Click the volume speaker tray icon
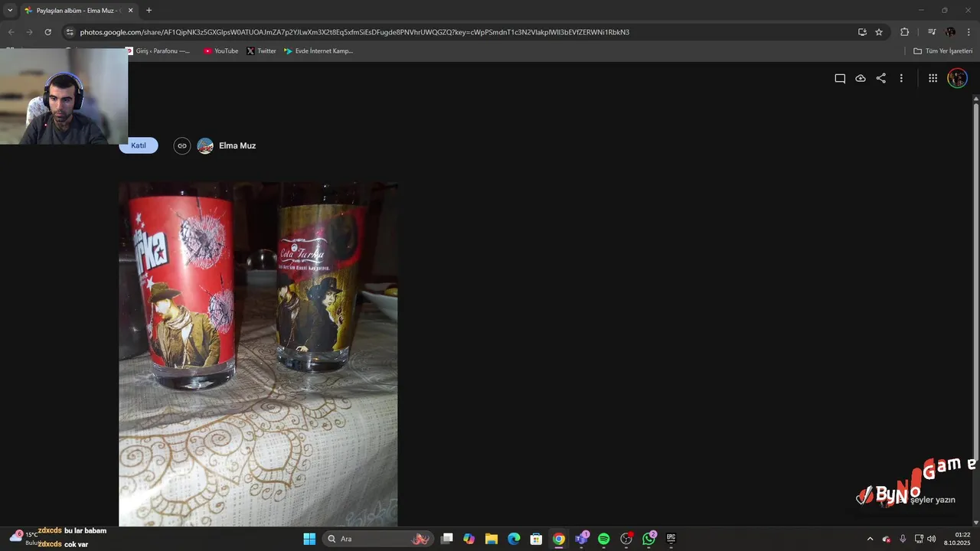Image resolution: width=980 pixels, height=551 pixels. tap(932, 539)
